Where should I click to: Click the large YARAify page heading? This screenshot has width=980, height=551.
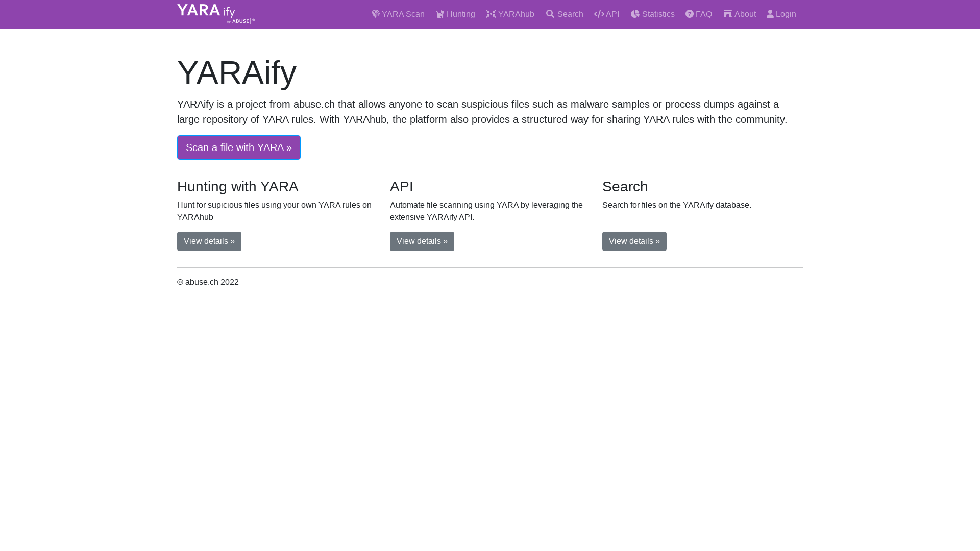pyautogui.click(x=237, y=72)
